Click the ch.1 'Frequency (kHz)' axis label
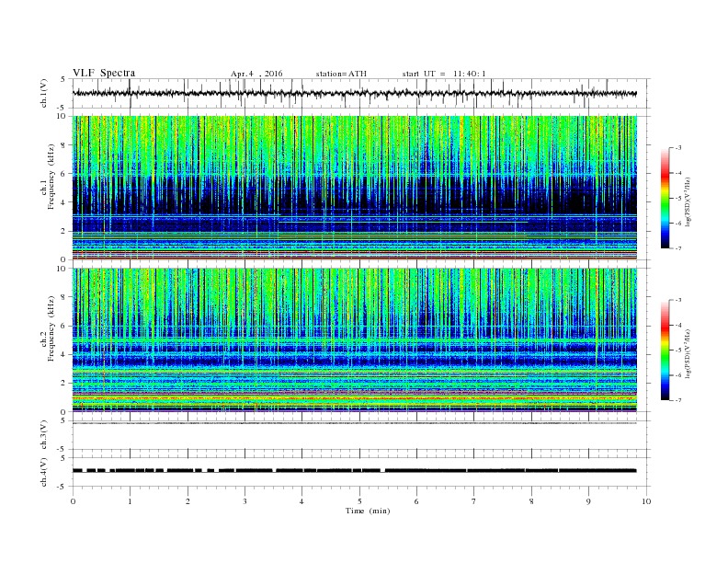Image resolution: width=728 pixels, height=563 pixels. pyautogui.click(x=51, y=177)
